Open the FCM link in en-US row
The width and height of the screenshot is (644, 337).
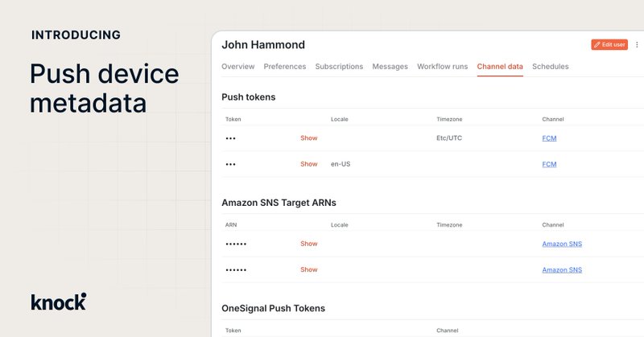pos(549,164)
